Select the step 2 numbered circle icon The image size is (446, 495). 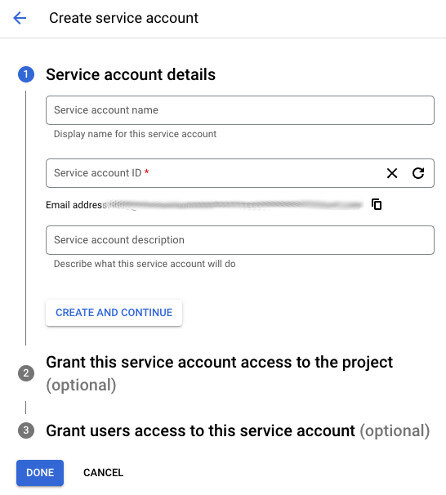26,373
